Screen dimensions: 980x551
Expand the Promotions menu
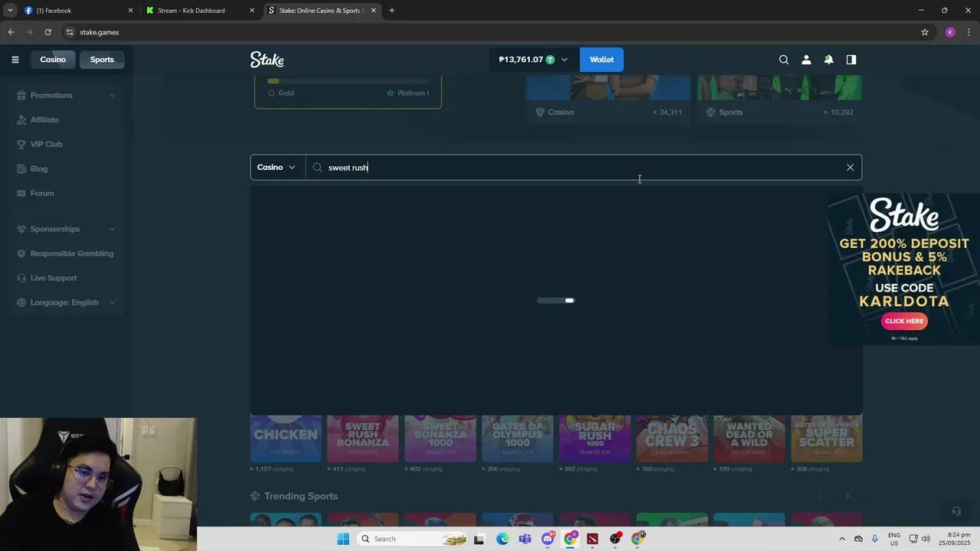pos(67,95)
